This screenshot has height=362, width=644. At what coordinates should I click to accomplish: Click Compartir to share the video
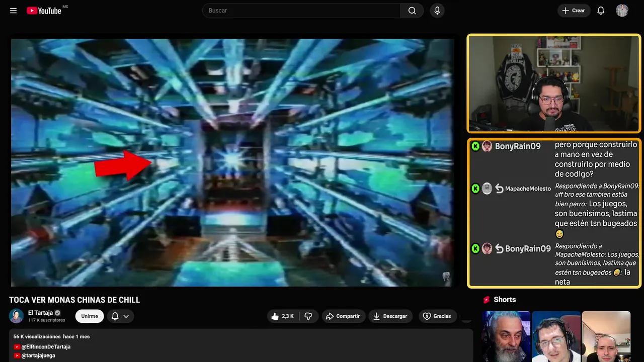click(343, 316)
